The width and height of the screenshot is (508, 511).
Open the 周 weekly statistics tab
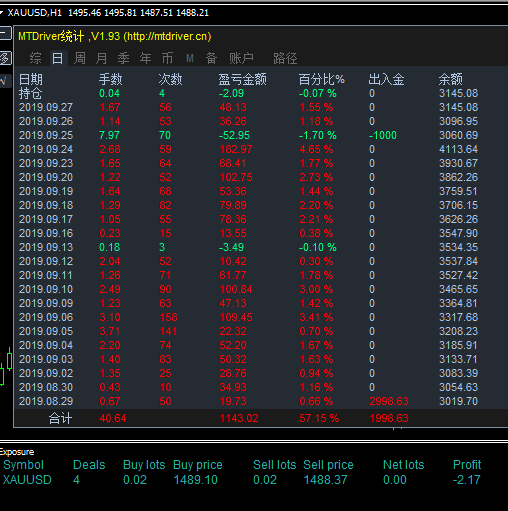click(80, 58)
